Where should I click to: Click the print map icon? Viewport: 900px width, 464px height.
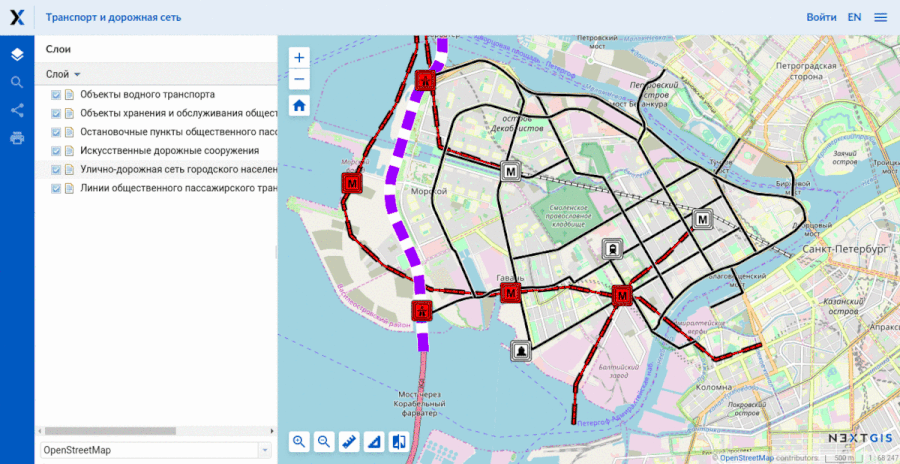click(x=17, y=138)
